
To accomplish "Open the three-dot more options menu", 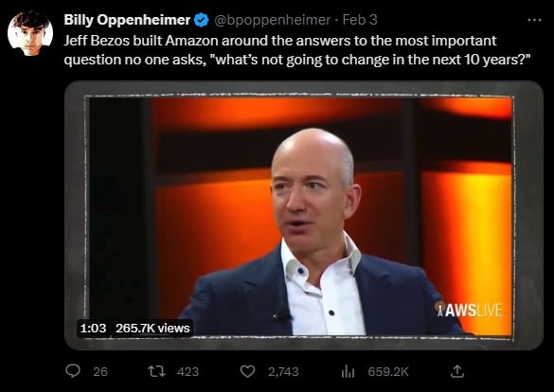I will (x=534, y=20).
